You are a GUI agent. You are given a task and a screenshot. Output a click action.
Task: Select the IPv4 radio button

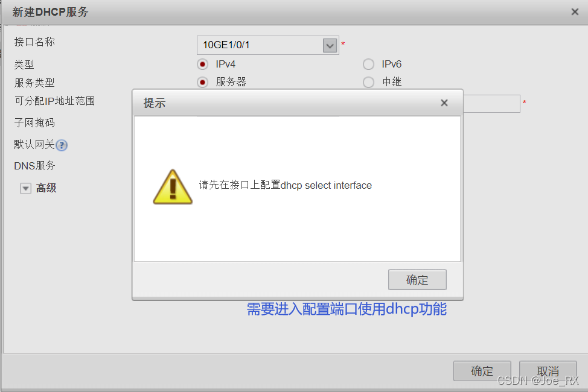(202, 65)
